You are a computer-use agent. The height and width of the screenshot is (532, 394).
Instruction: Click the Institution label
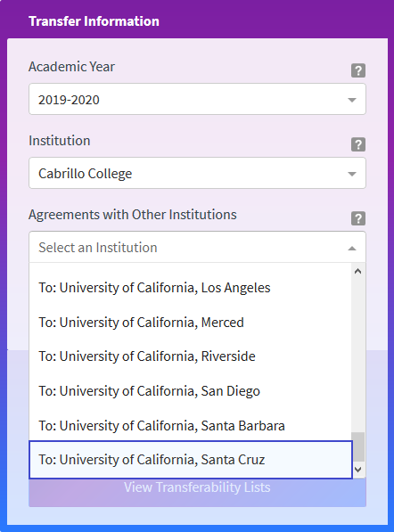click(x=60, y=141)
